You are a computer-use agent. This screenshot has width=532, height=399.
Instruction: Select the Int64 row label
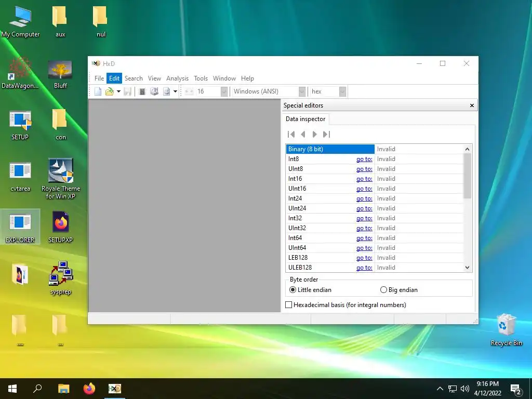click(295, 238)
